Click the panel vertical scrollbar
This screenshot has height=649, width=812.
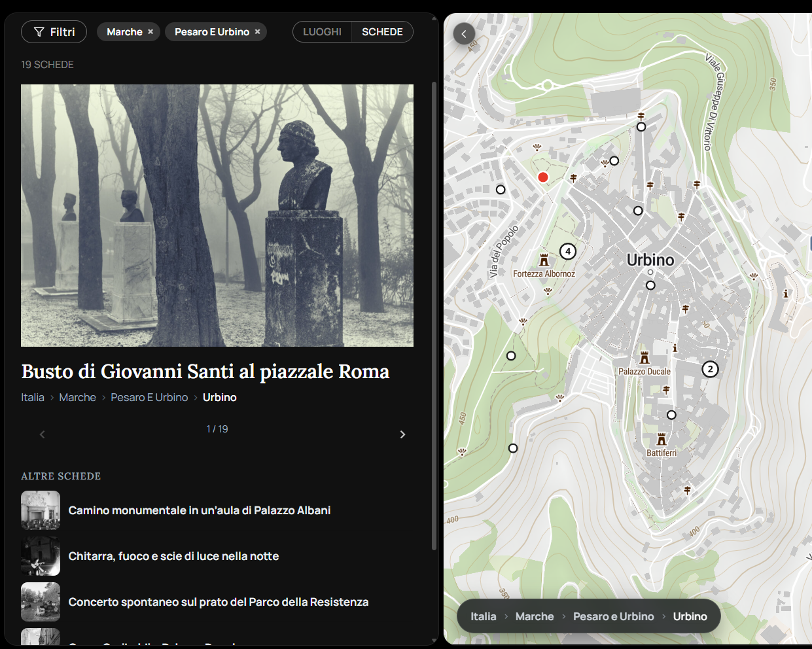click(434, 315)
